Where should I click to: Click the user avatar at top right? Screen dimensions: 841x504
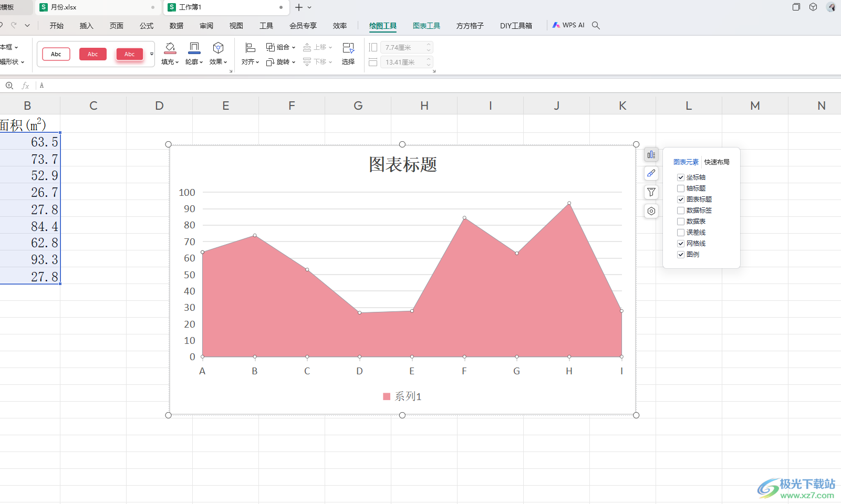click(x=831, y=7)
